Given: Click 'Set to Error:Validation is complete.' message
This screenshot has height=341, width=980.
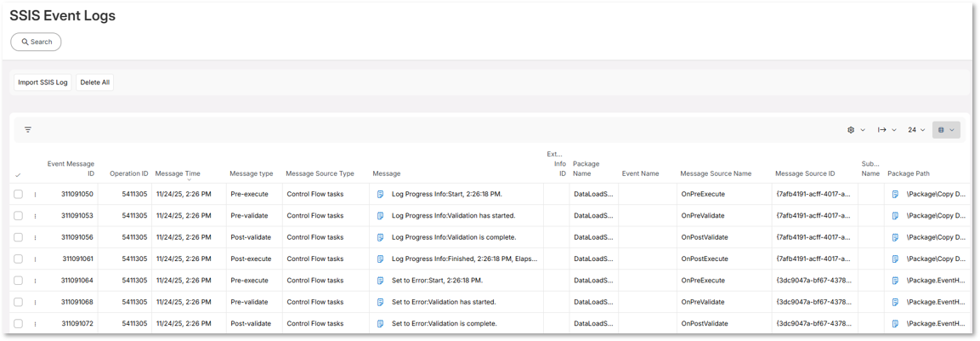Looking at the screenshot, I should coord(445,324).
